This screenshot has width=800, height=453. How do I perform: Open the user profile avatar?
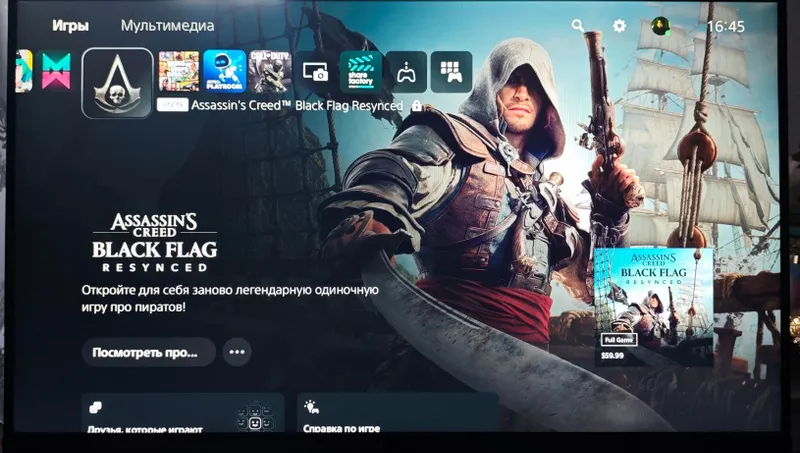click(x=661, y=26)
